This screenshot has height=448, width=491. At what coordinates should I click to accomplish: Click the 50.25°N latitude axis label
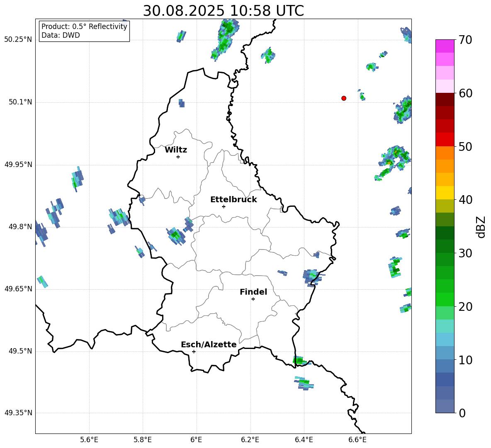pyautogui.click(x=18, y=40)
